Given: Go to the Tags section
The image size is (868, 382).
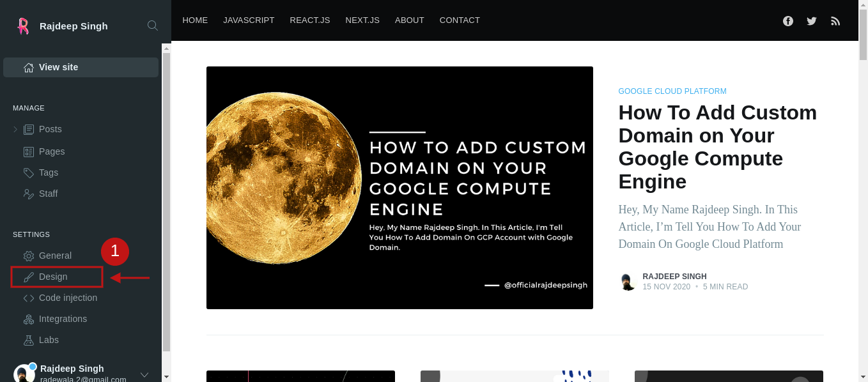Looking at the screenshot, I should (49, 172).
